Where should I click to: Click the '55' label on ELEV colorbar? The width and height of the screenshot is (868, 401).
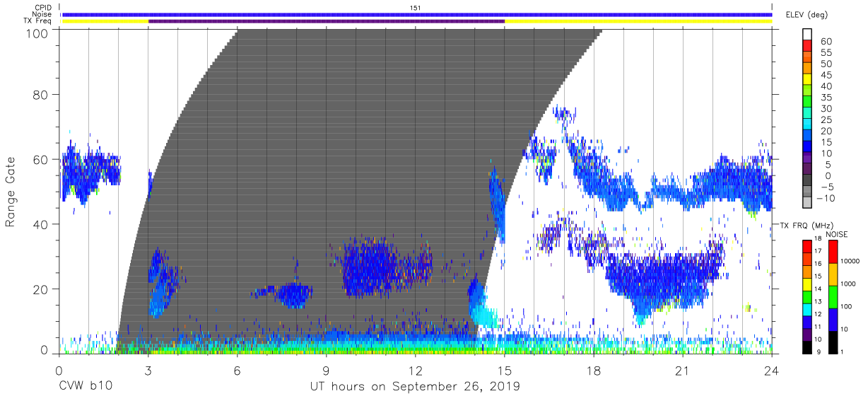tap(826, 52)
